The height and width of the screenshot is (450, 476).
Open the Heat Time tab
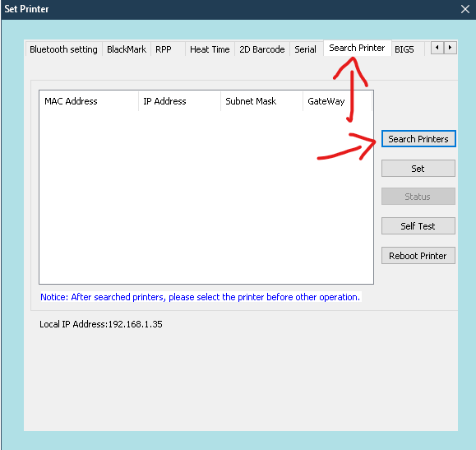(210, 49)
